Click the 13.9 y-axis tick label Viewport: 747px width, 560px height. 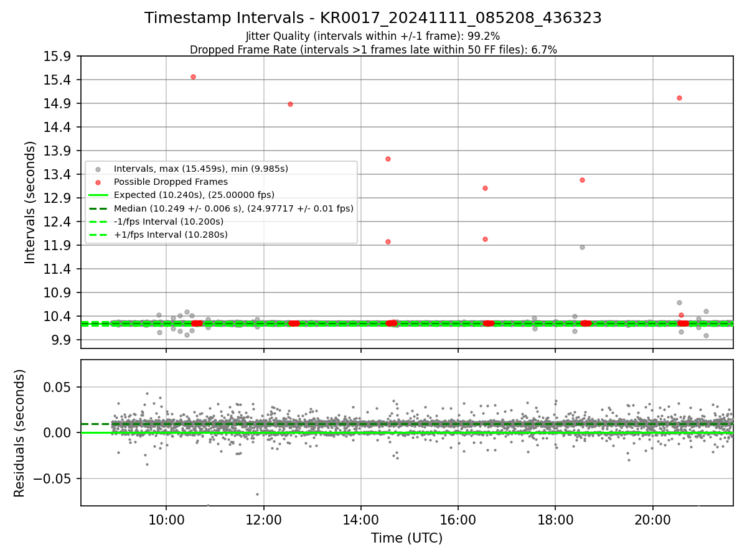[x=58, y=151]
